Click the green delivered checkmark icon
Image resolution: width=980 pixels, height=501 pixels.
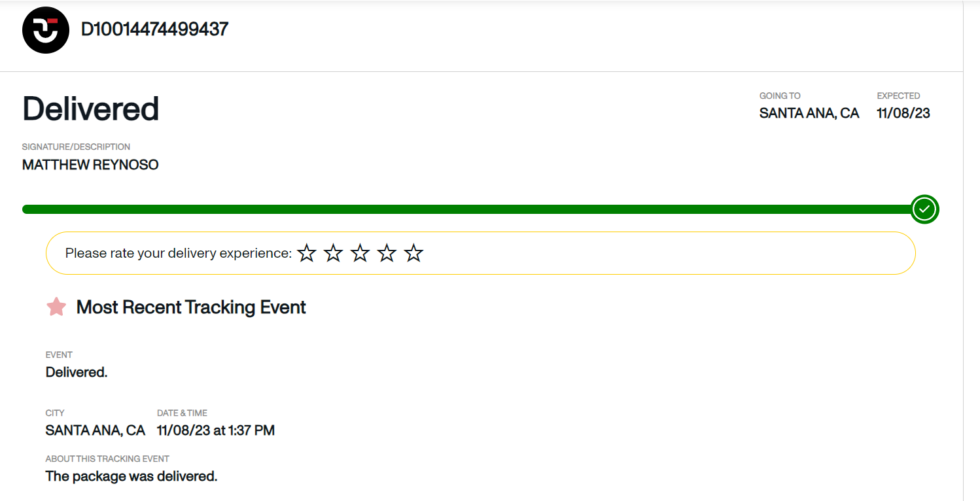point(924,209)
